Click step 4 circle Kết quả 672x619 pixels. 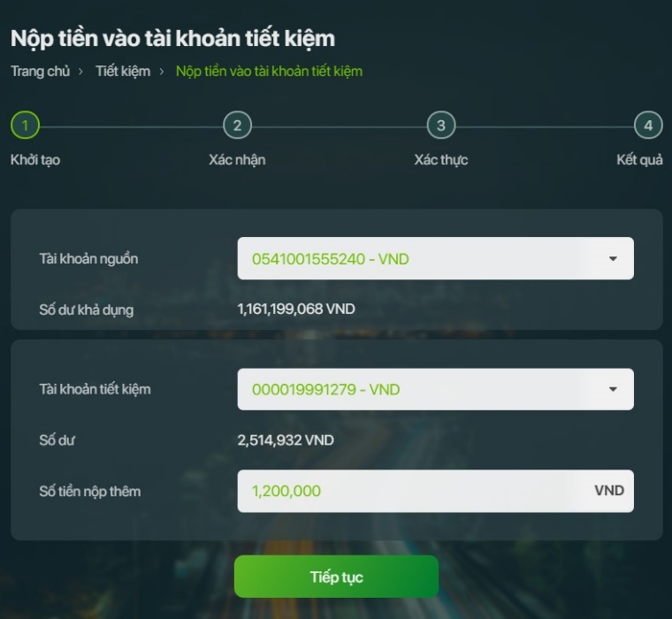[648, 126]
